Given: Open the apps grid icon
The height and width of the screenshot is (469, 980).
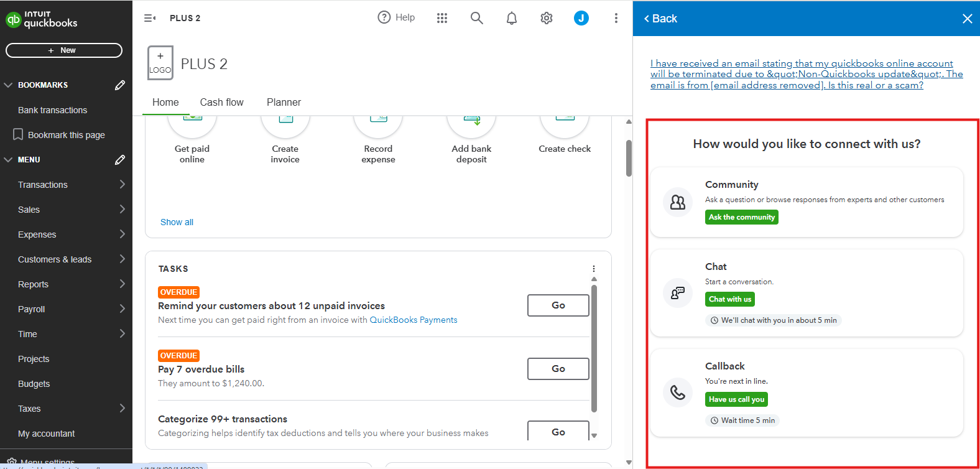Looking at the screenshot, I should coord(442,18).
